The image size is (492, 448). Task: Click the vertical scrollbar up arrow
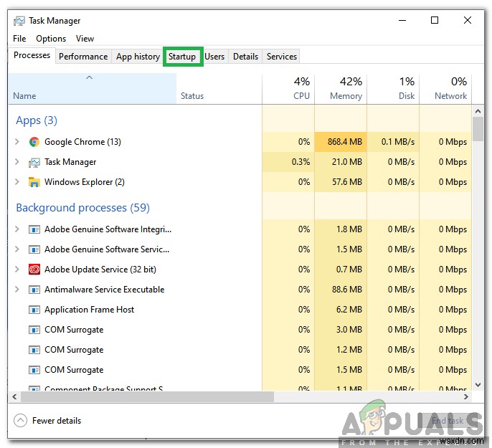click(x=478, y=111)
